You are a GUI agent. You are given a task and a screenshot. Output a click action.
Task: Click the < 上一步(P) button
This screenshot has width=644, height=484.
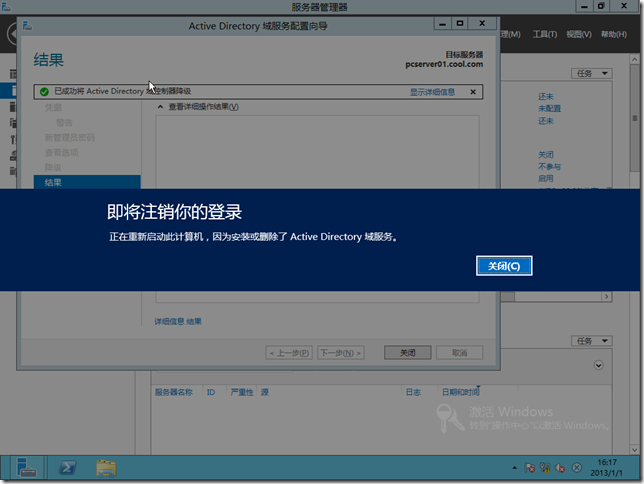tap(289, 353)
